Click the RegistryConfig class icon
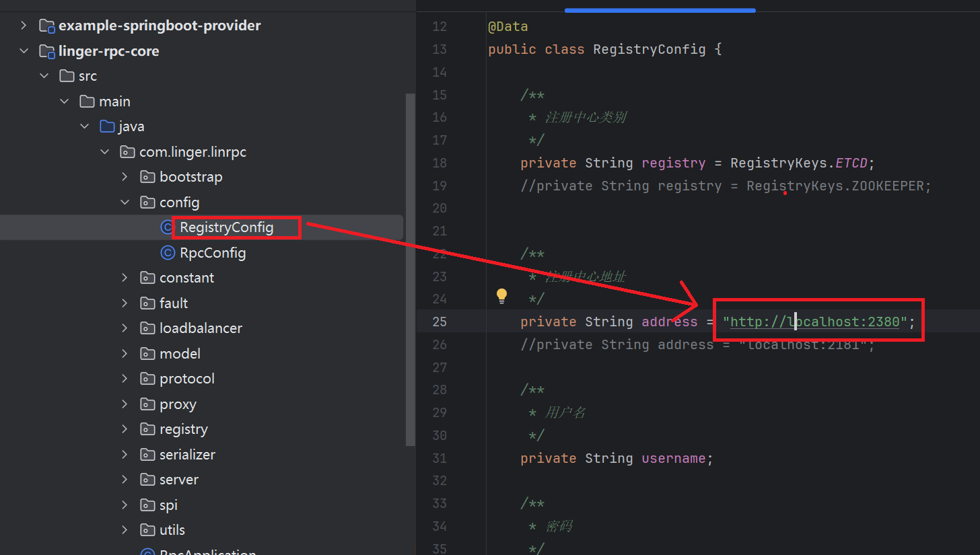980x555 pixels. (x=167, y=227)
